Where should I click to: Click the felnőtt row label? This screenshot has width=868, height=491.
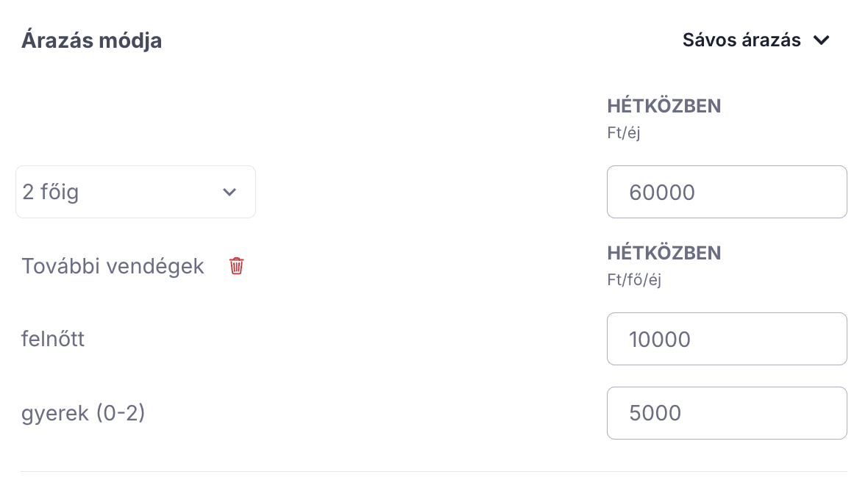(x=52, y=338)
